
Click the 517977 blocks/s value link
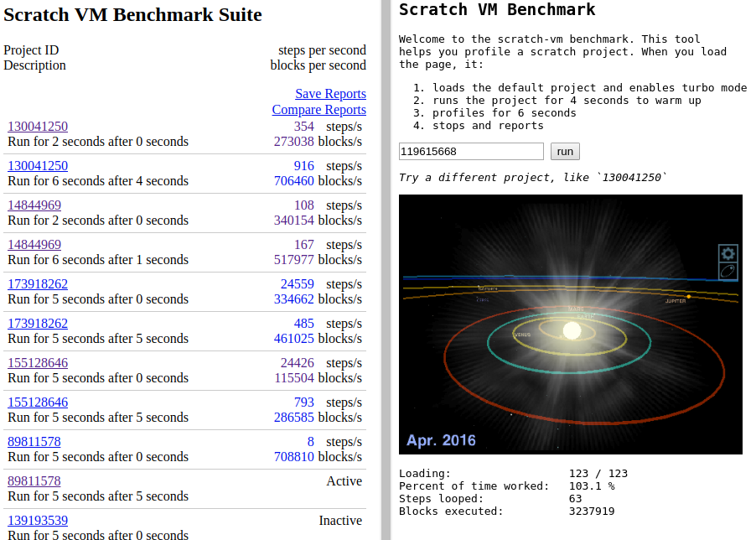tap(293, 260)
